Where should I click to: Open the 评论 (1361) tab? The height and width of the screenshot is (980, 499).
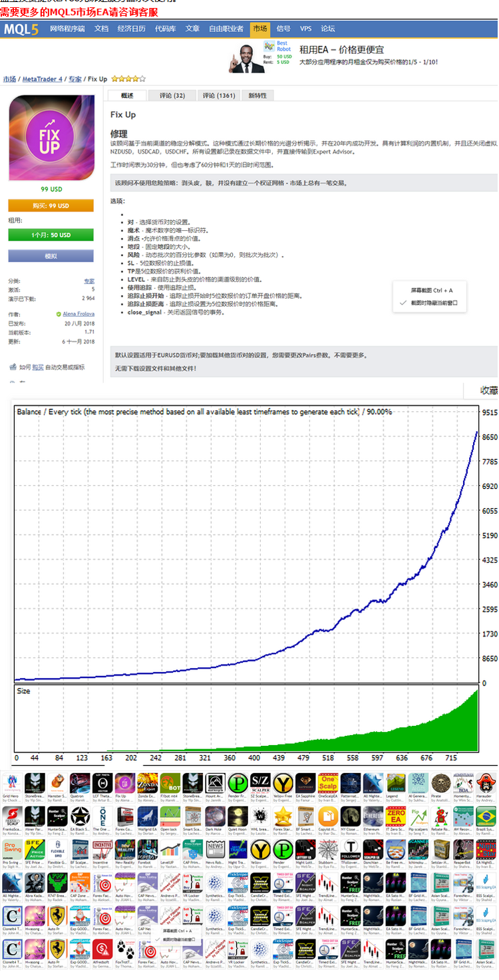(x=219, y=96)
